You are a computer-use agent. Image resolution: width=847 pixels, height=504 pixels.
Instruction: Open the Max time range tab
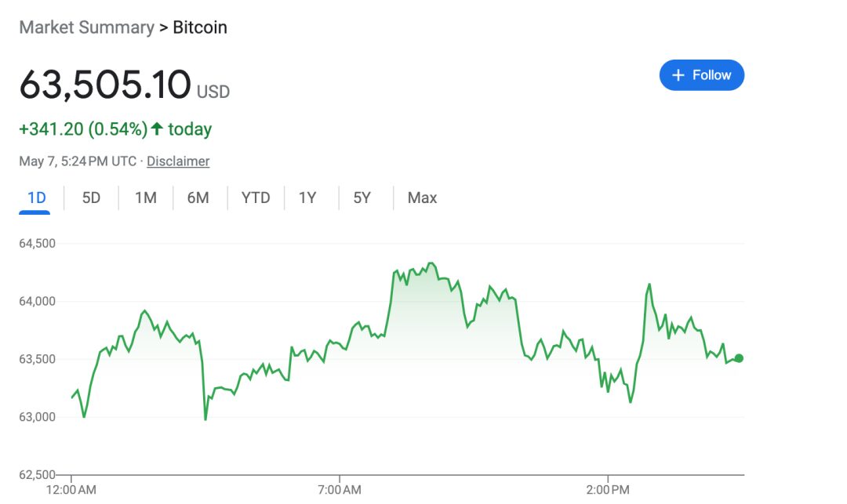(x=422, y=198)
